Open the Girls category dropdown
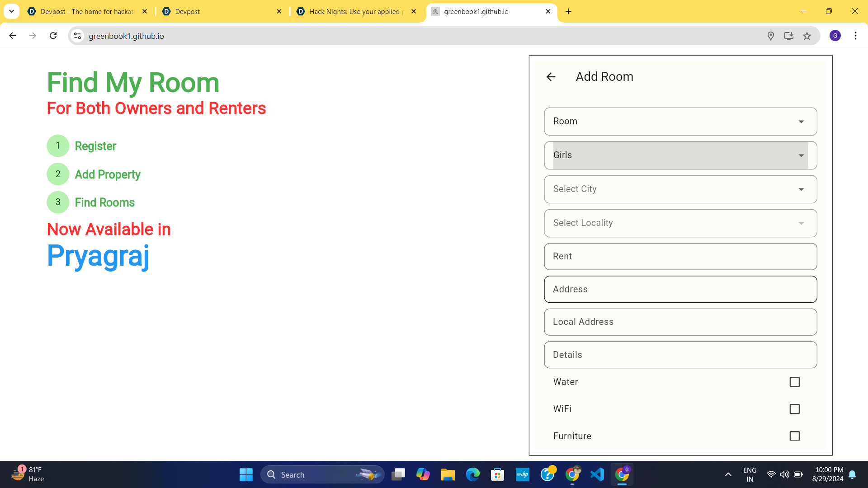 pos(680,155)
